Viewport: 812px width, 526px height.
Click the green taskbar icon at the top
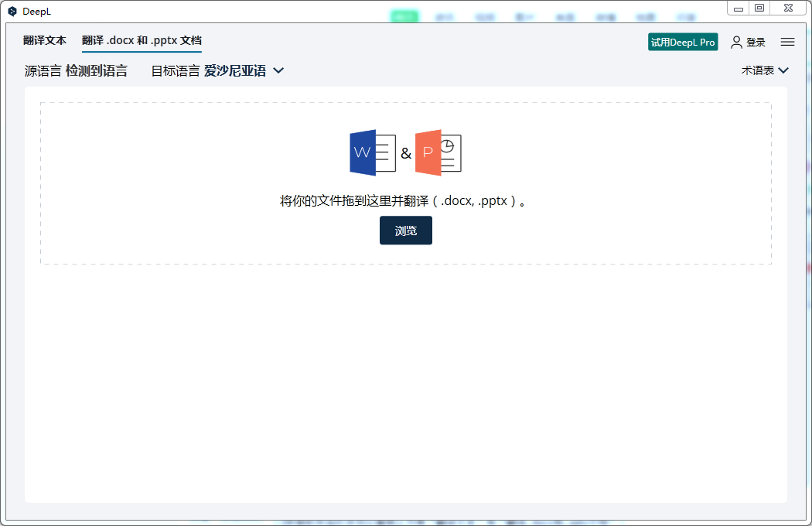point(404,15)
